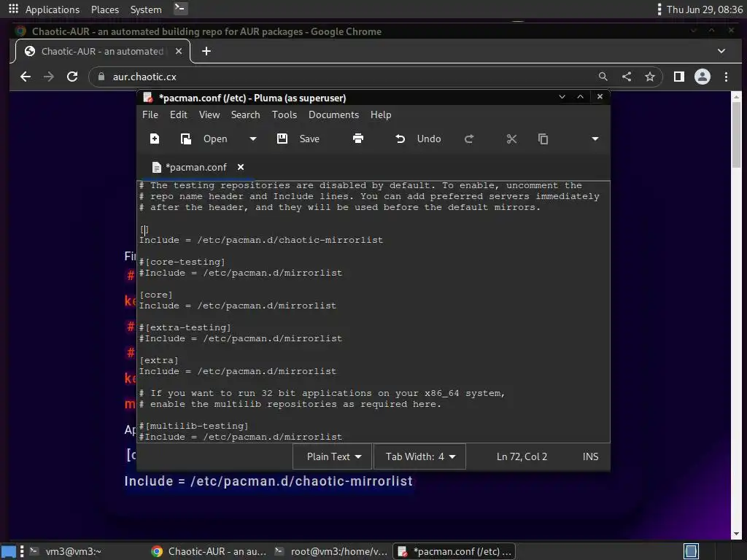Switch to *pacman.conf taskbar entry
747x560 pixels.
(x=454, y=551)
